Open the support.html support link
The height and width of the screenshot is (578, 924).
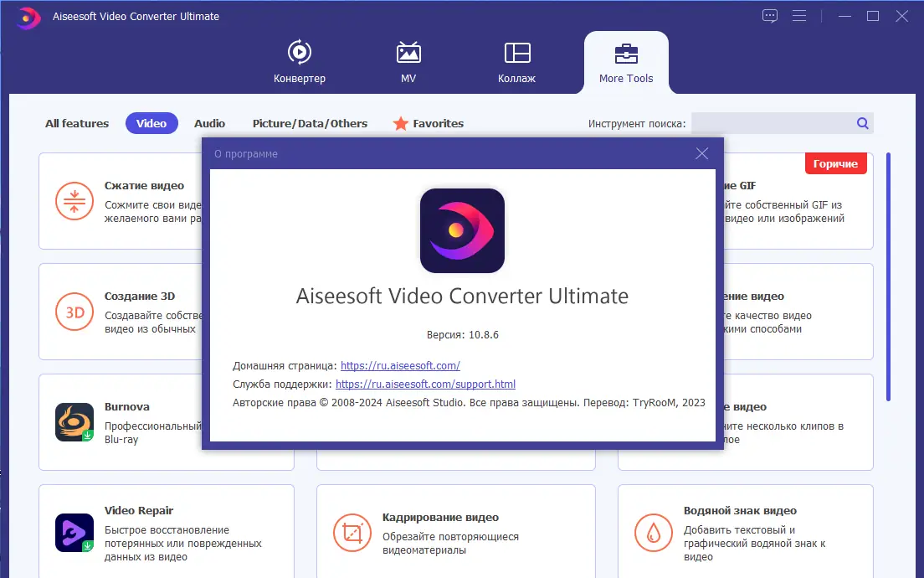(x=425, y=384)
